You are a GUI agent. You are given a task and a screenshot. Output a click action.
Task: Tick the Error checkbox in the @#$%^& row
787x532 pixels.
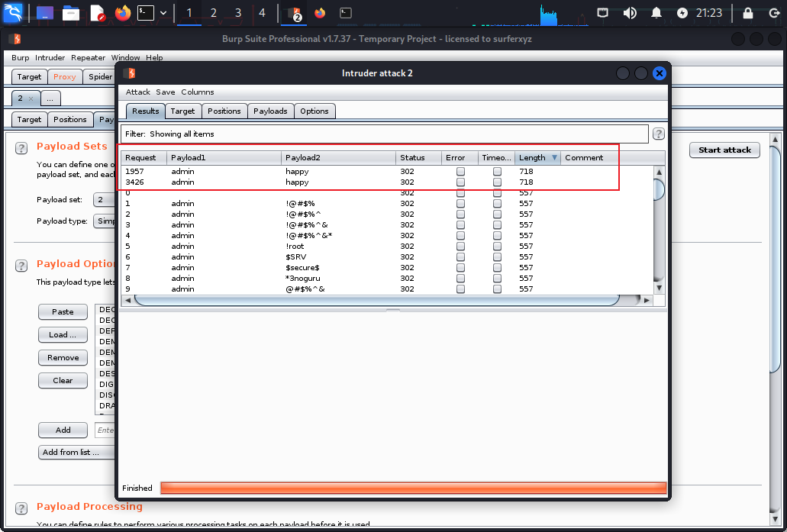pos(460,289)
